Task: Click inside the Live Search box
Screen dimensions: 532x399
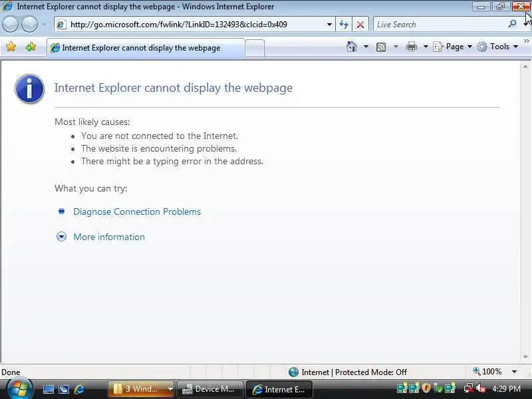Action: (x=440, y=25)
